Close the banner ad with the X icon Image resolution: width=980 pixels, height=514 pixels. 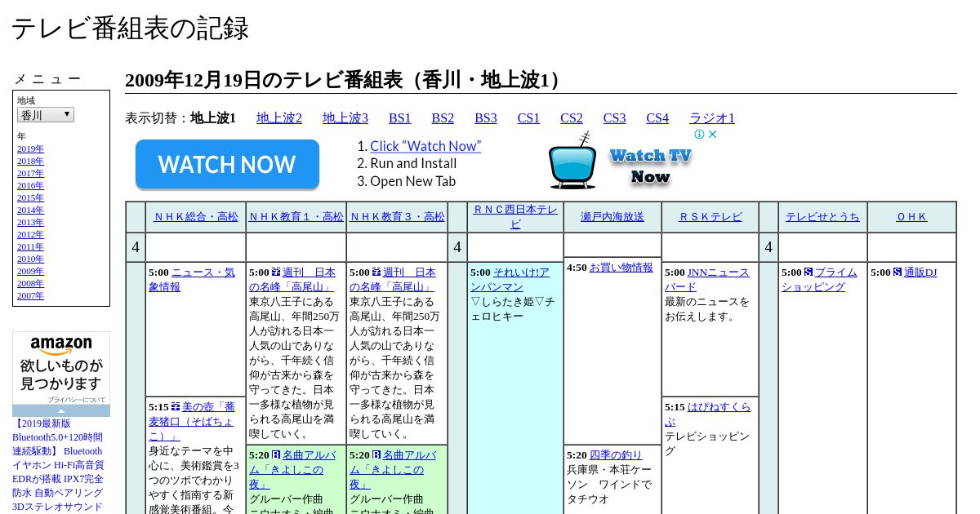click(712, 135)
